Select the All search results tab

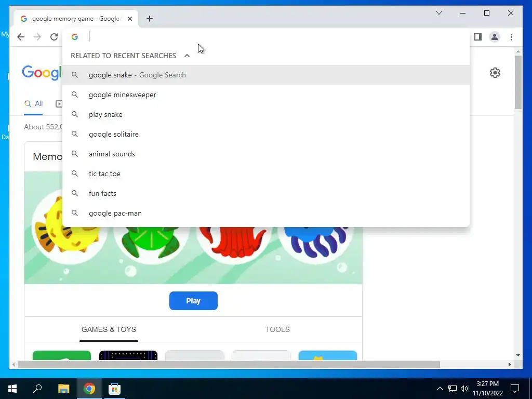34,104
